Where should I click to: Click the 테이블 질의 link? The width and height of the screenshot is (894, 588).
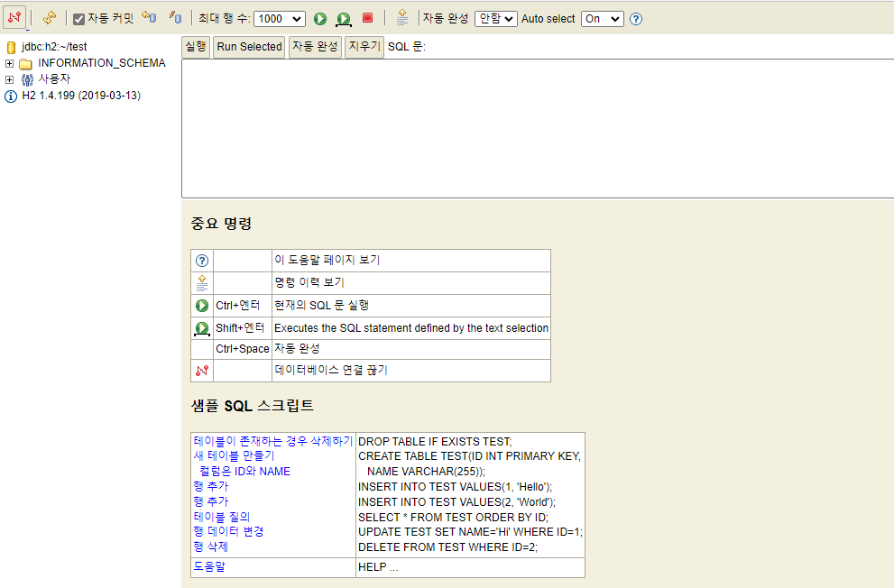222,517
